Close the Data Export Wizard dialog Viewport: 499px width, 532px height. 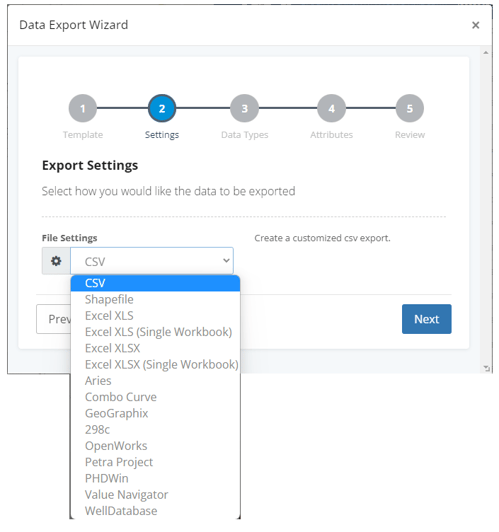tap(476, 25)
